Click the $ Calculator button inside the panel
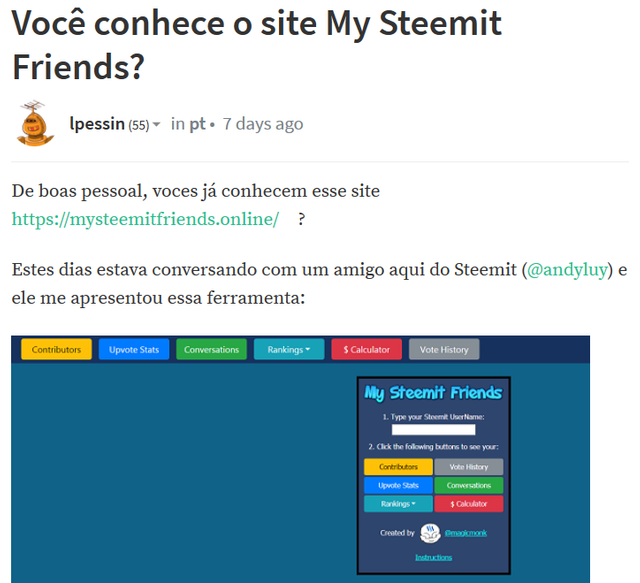Viewport: 640px width, 583px height. 469,504
